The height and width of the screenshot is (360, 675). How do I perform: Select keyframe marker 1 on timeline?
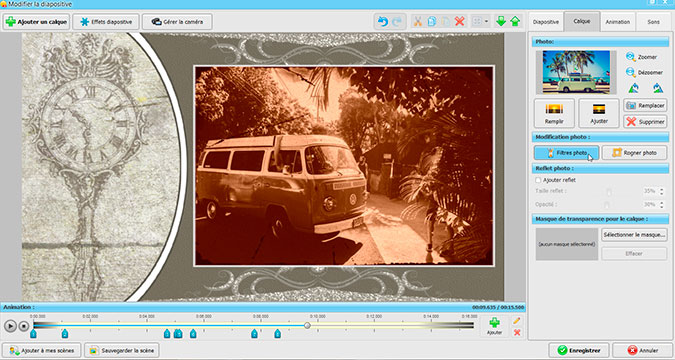(x=33, y=333)
